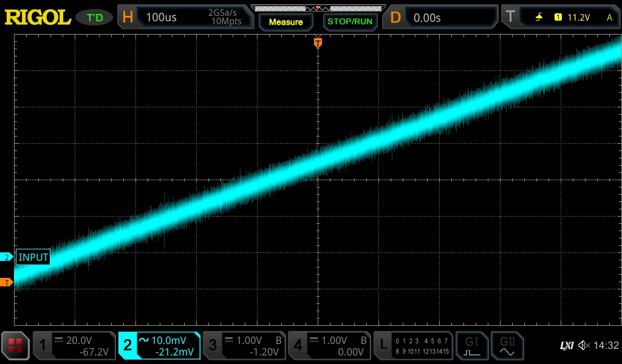622x364 pixels.
Task: Open the digital channels 0-15 panel
Action: pyautogui.click(x=422, y=346)
